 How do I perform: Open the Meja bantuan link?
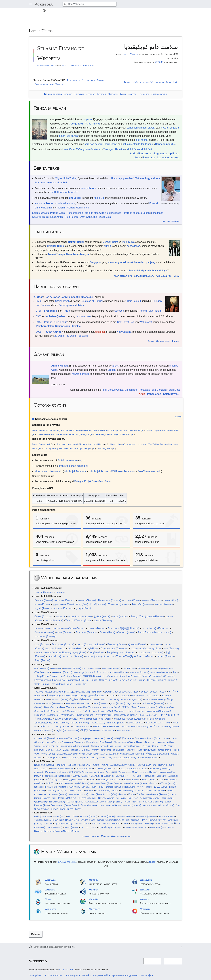[141, 82]
